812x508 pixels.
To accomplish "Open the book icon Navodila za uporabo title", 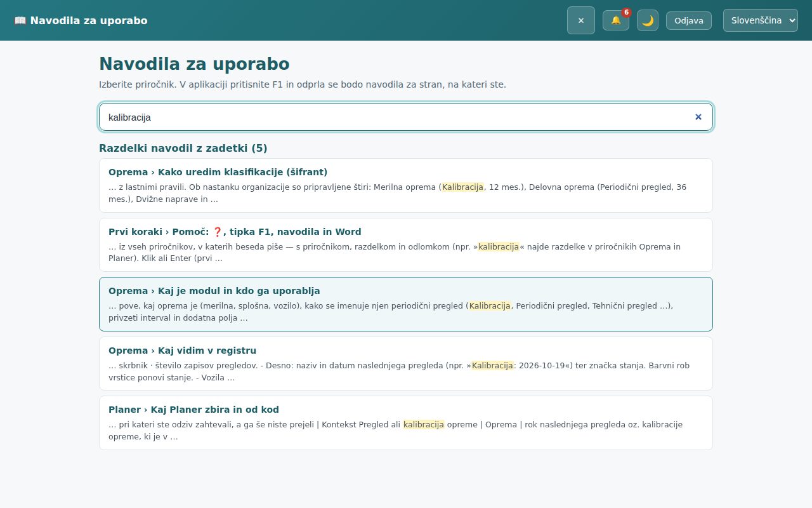I will [81, 20].
